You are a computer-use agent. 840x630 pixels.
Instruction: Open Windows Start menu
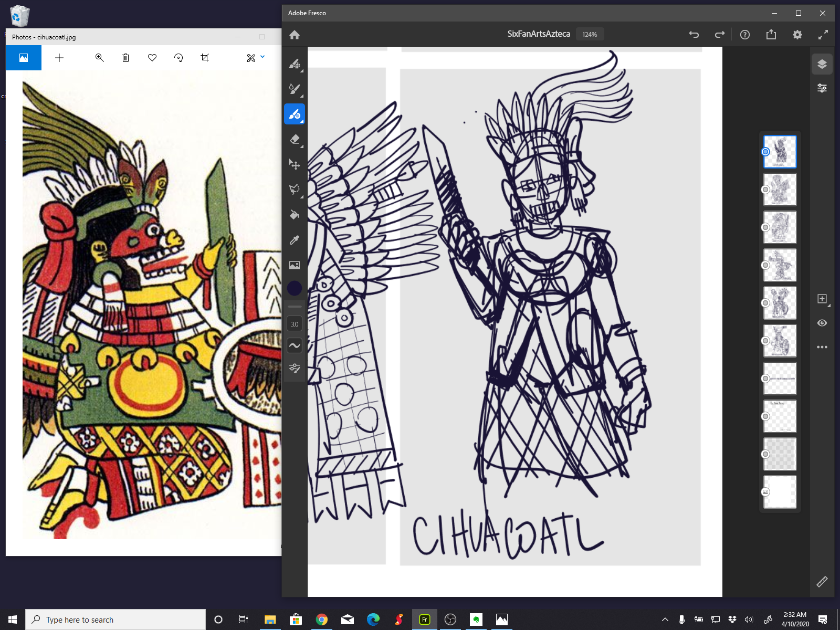(x=13, y=619)
